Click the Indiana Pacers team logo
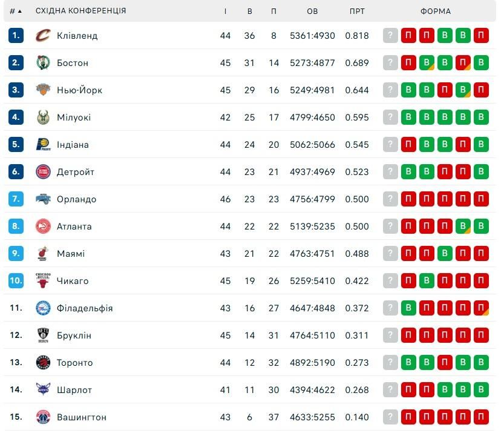 (42, 145)
